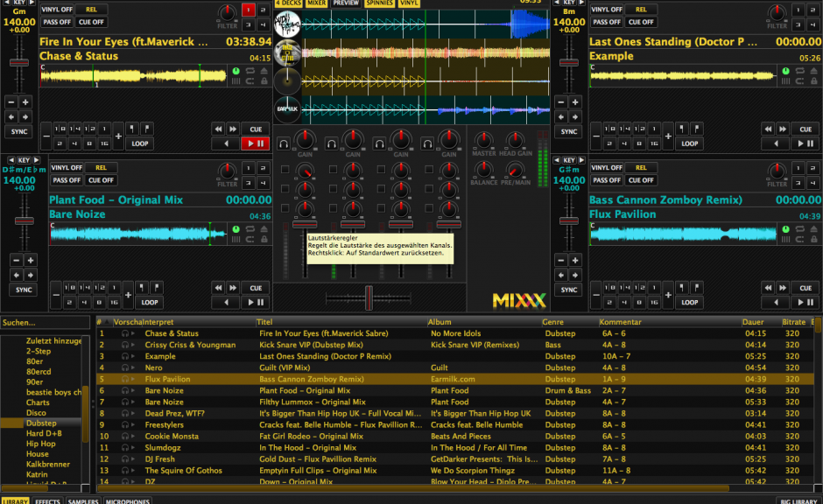Switch to the EFFECTS tab
Viewport: 823px width, 504px height.
pyautogui.click(x=46, y=500)
